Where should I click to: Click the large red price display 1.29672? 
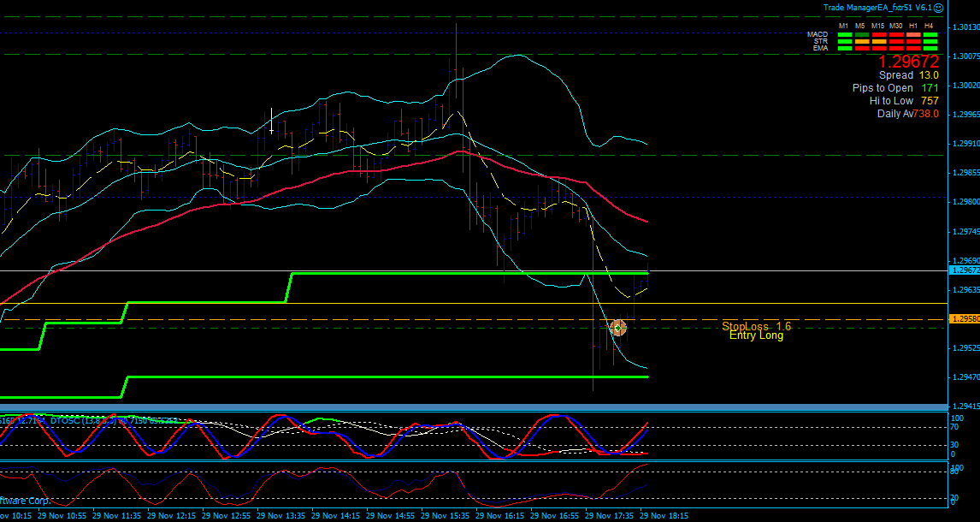coord(909,62)
